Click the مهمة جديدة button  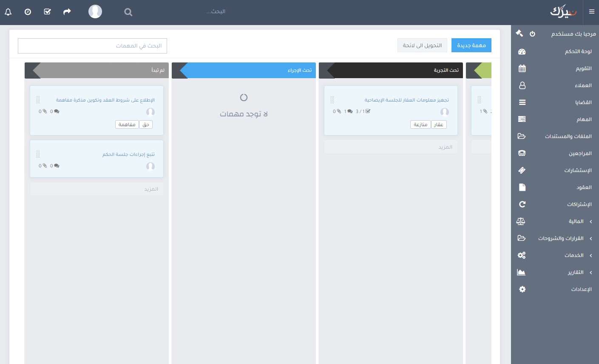click(471, 45)
